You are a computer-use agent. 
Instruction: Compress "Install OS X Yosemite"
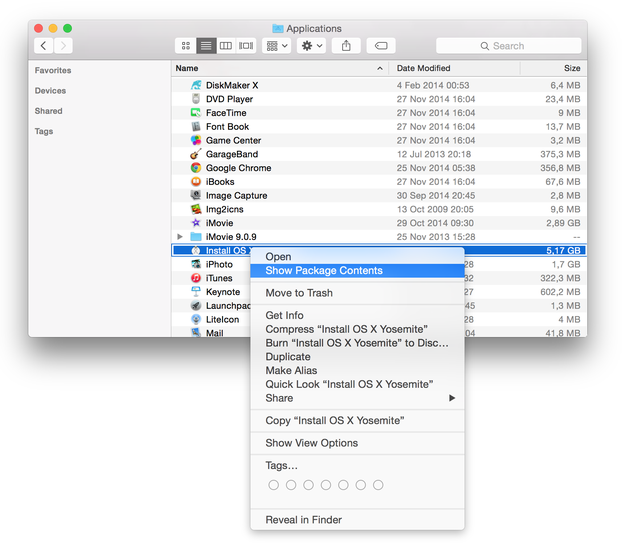[357, 329]
